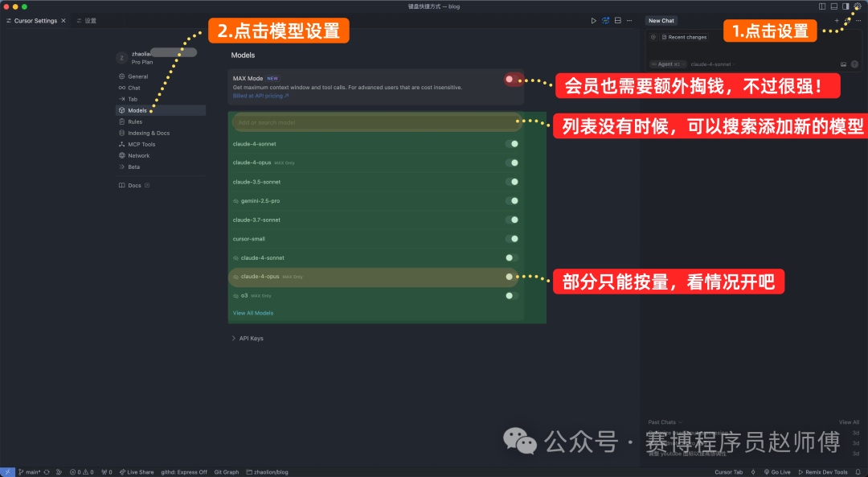Screen dimensions: 868x477
Task: Open the Agent mode dropdown in chat
Action: tap(668, 64)
